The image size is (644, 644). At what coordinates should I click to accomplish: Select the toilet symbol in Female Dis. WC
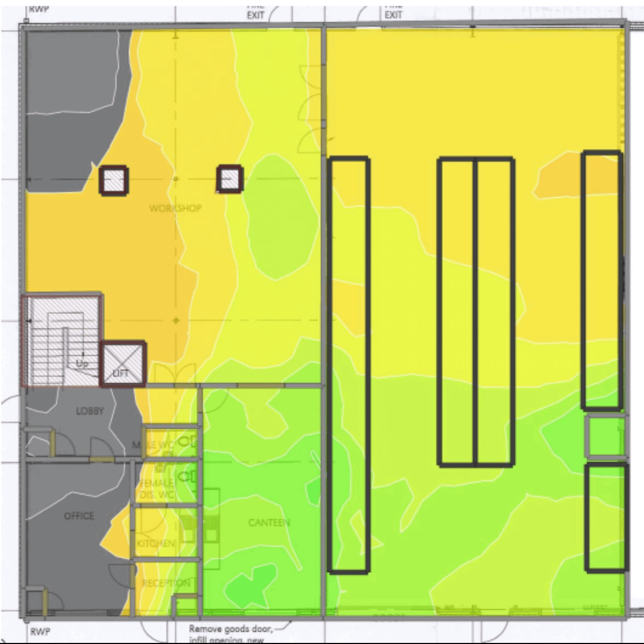click(x=187, y=476)
